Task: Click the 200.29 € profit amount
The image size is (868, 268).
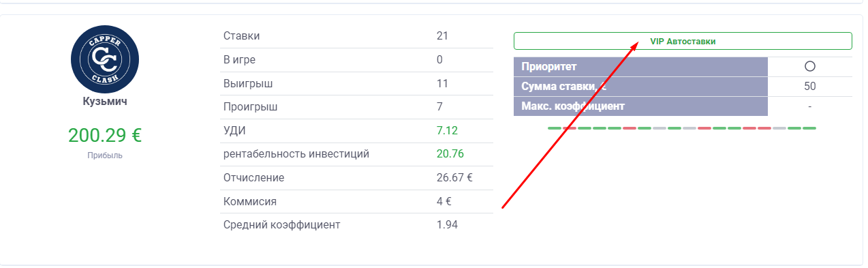Action: click(105, 135)
